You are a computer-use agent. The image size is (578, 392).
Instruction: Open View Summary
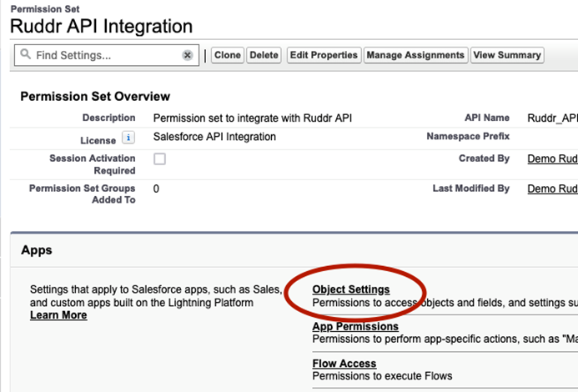tap(507, 55)
